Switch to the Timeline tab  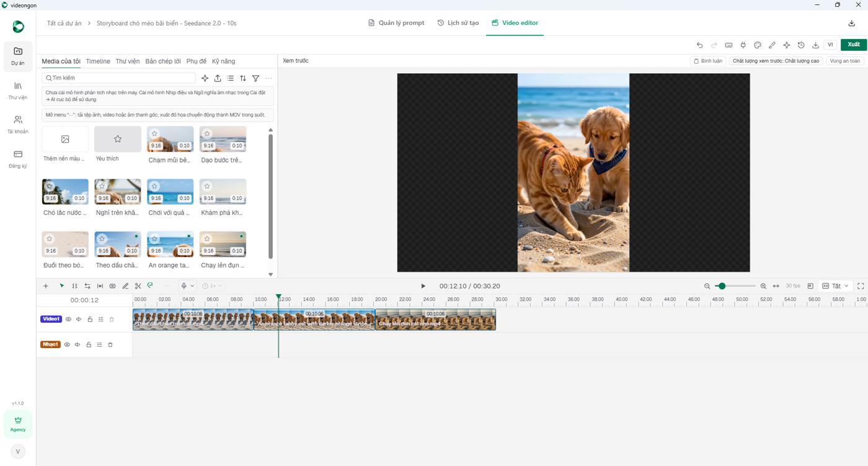(x=98, y=61)
